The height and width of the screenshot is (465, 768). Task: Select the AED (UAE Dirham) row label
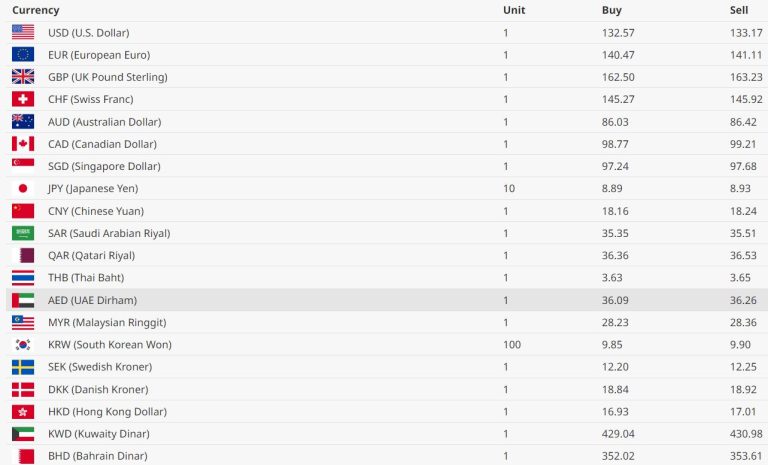click(92, 300)
